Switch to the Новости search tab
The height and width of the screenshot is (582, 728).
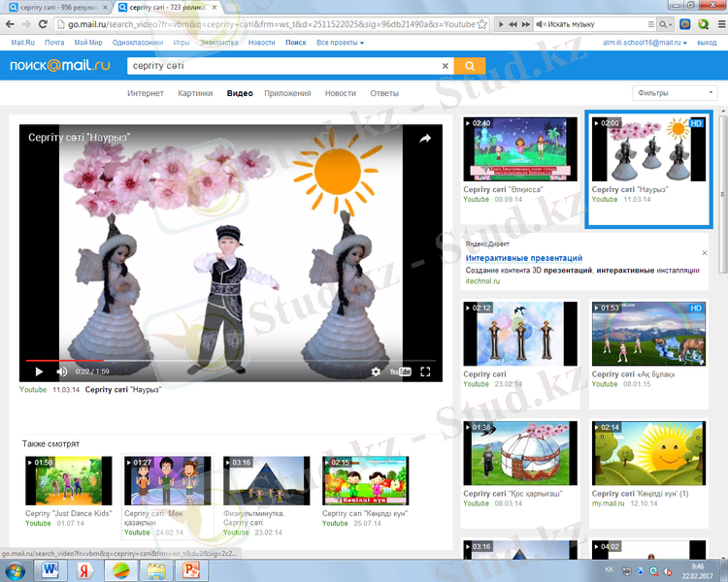point(340,93)
